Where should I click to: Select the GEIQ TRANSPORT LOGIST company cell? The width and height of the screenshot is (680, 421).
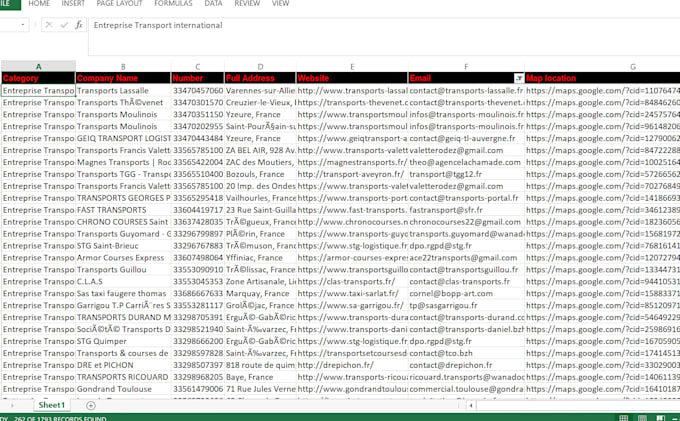123,138
